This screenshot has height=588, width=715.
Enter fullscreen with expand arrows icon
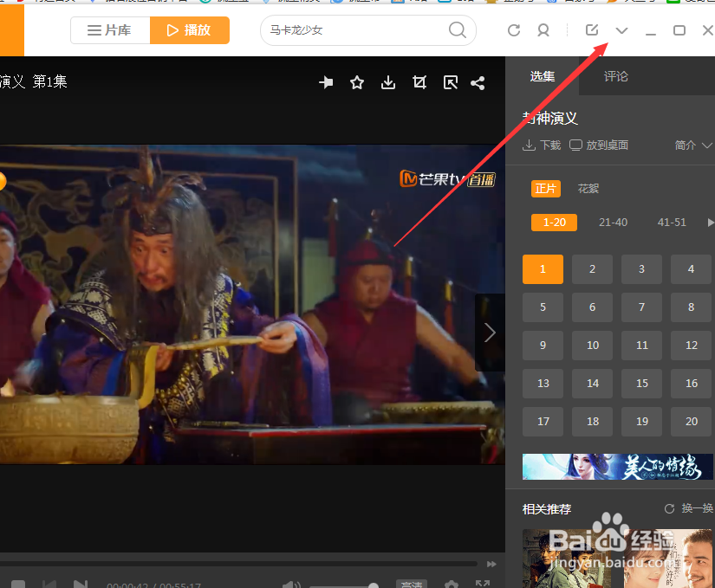coord(483,585)
